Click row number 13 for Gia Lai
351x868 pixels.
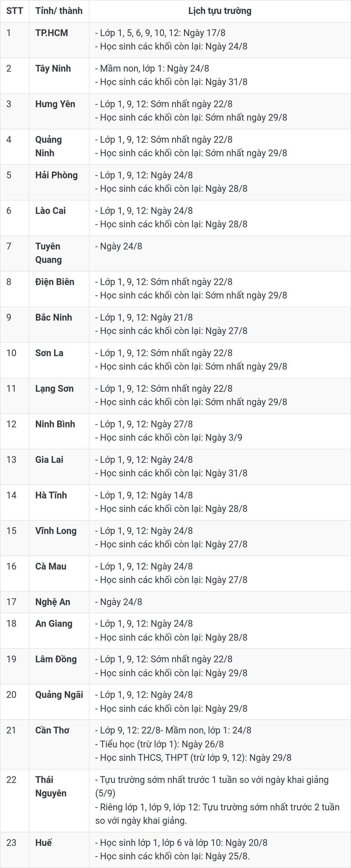tap(11, 460)
